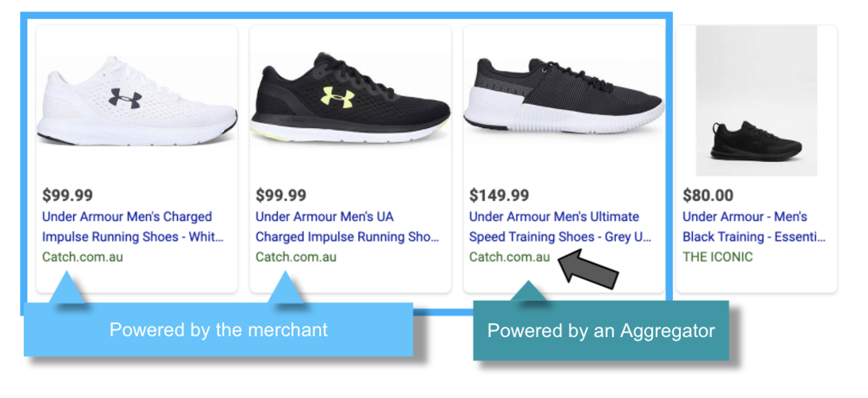Select the $80.00 price label

click(x=708, y=196)
